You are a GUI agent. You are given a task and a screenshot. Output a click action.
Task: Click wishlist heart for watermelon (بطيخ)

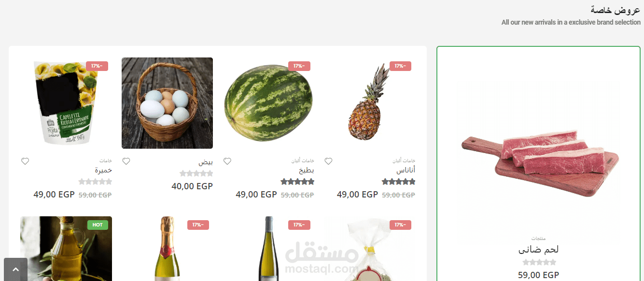click(x=227, y=161)
